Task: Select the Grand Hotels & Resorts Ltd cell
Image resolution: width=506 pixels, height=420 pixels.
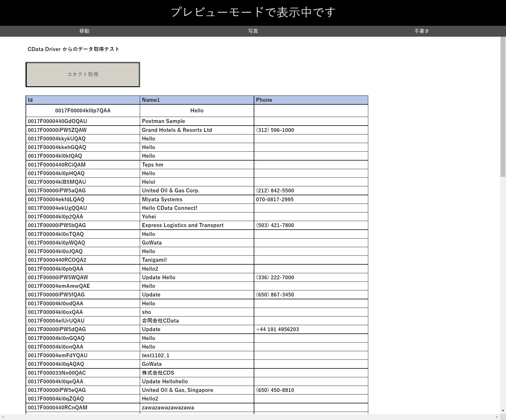Action: click(177, 130)
